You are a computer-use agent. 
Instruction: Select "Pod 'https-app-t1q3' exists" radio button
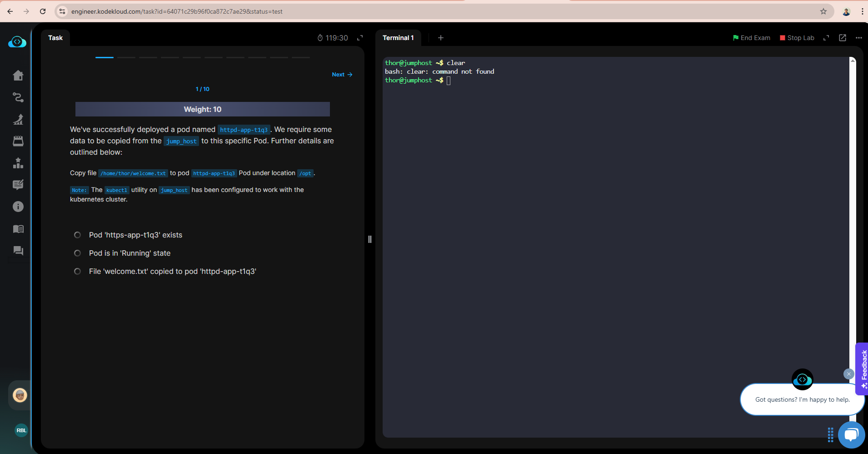(78, 235)
